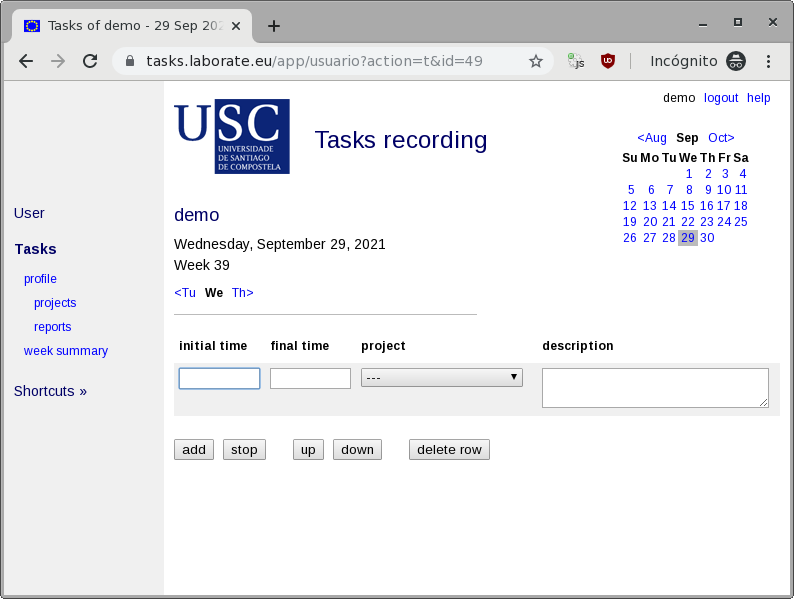Open a new browser tab
Screen dimensions: 794x599
274,26
